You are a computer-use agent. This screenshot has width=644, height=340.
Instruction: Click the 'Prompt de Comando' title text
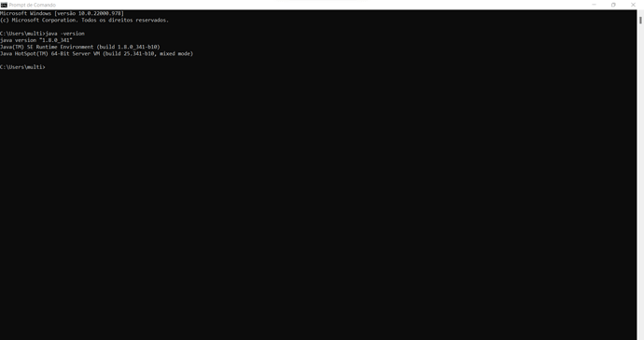coord(33,5)
